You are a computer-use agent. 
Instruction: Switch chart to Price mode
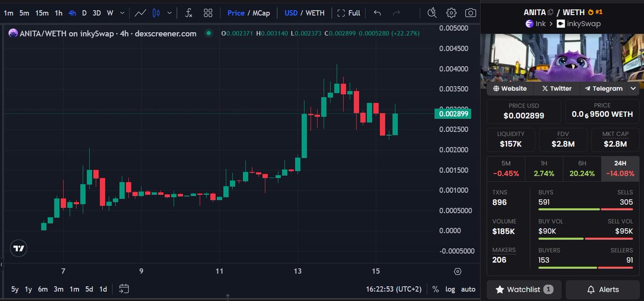[x=236, y=12]
